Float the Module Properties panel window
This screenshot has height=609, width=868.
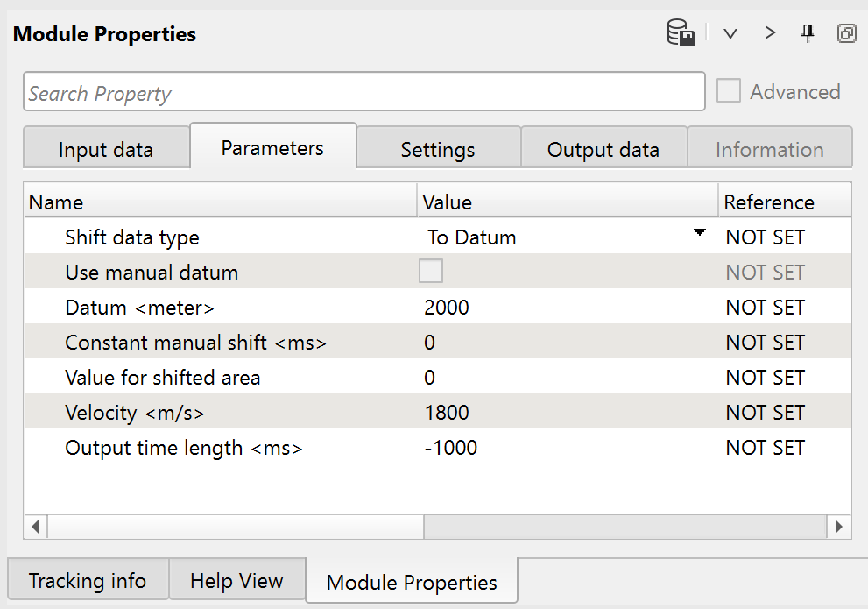(846, 33)
